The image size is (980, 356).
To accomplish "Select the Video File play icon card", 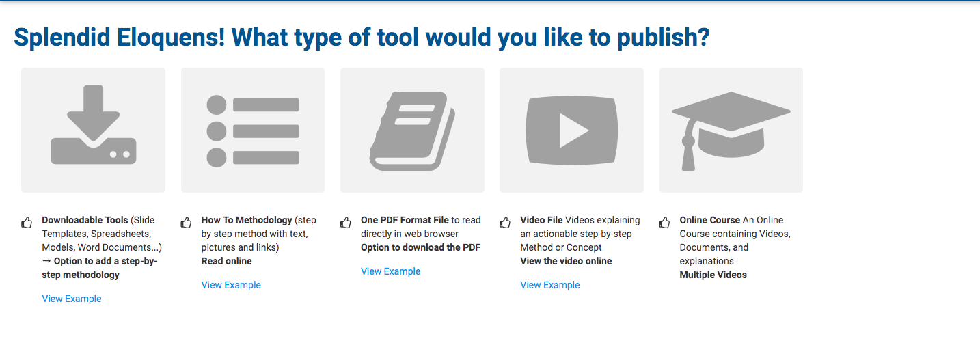I will (571, 130).
